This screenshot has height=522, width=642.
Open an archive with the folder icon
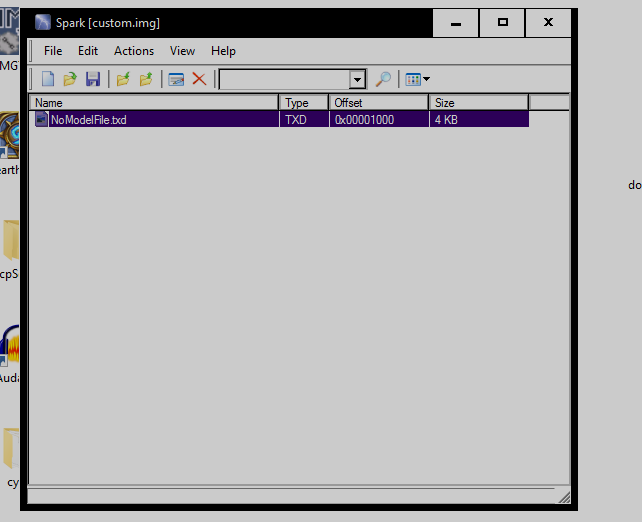pos(70,79)
